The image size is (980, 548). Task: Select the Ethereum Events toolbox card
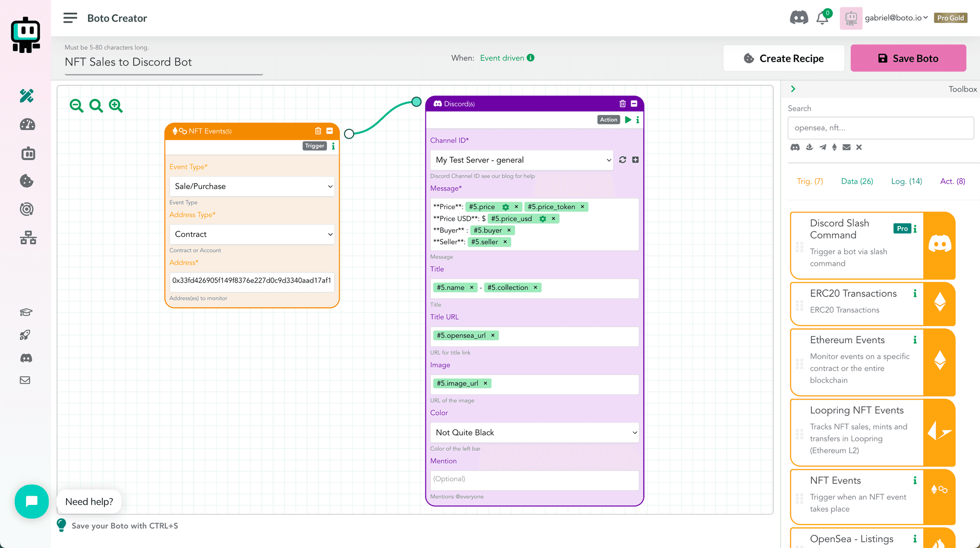pos(873,361)
